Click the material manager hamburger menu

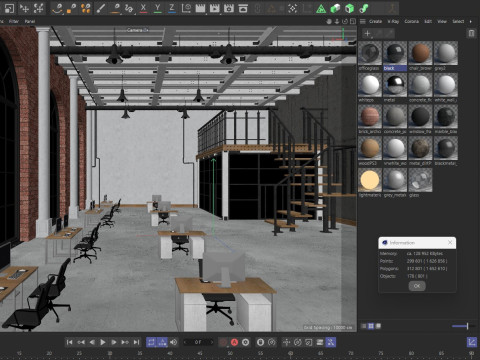point(363,21)
